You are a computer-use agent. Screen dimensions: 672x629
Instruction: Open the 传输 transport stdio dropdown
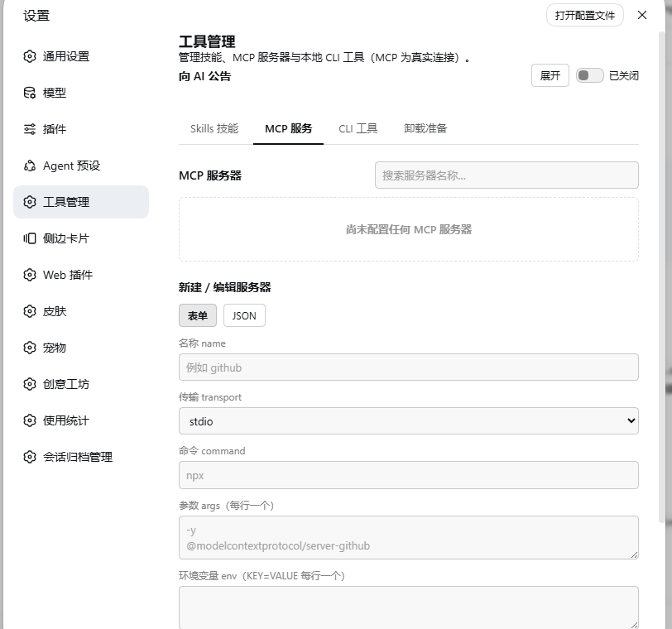click(x=409, y=420)
